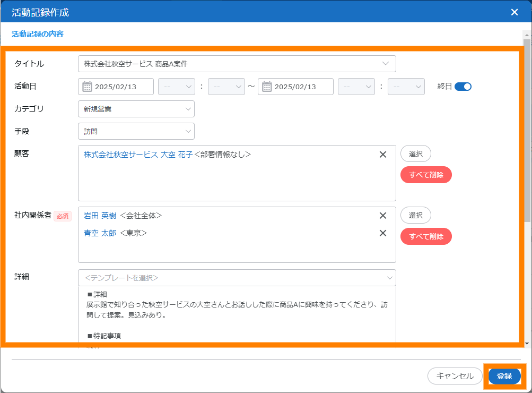Click 選択 button for 顧客

click(x=415, y=154)
